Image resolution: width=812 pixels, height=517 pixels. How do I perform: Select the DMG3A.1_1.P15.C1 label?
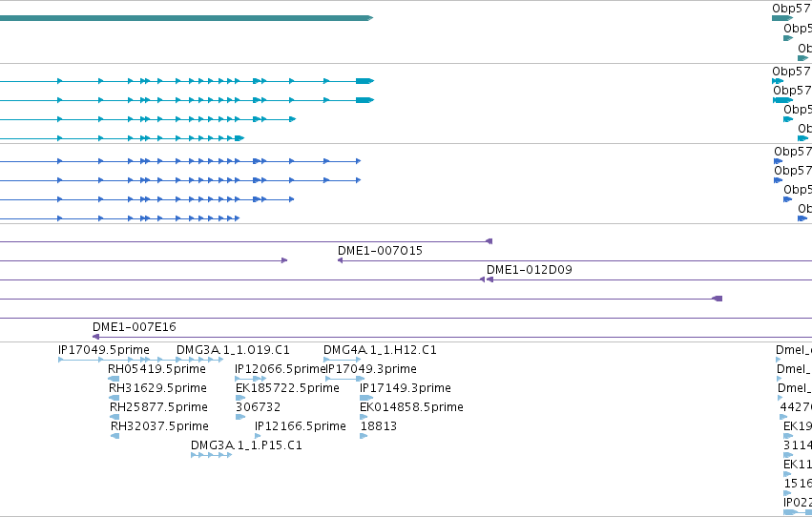point(246,445)
